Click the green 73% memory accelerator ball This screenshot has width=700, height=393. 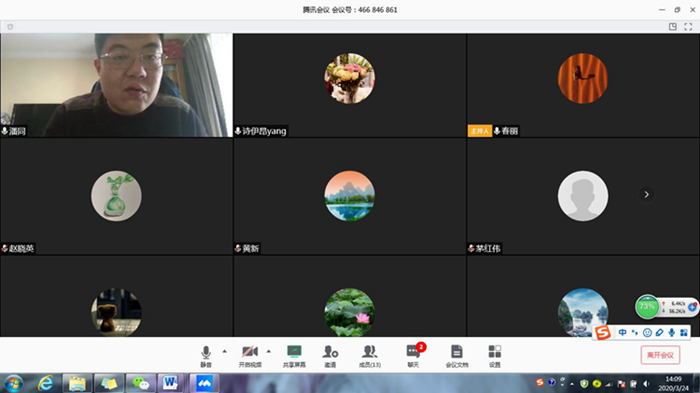click(647, 307)
